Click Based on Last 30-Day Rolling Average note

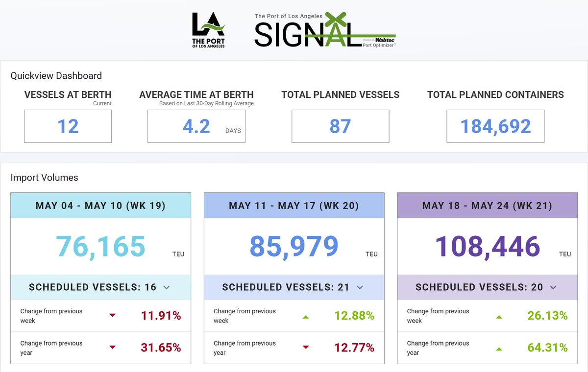tap(206, 104)
